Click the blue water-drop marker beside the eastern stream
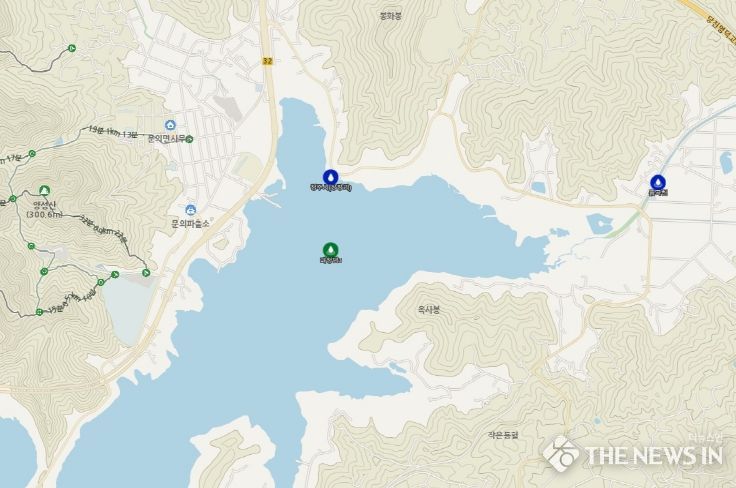The image size is (736, 488). click(x=658, y=182)
